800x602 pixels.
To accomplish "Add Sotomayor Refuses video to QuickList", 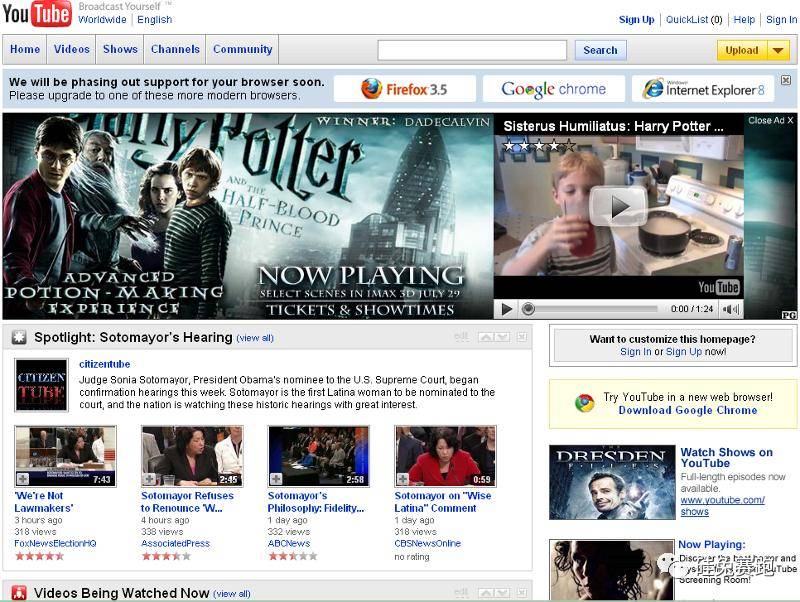I will 149,479.
